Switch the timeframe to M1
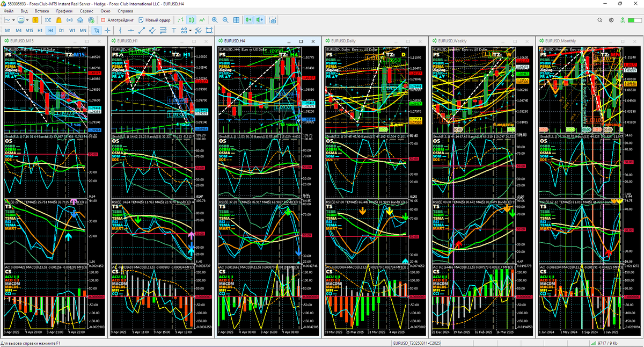 8,31
